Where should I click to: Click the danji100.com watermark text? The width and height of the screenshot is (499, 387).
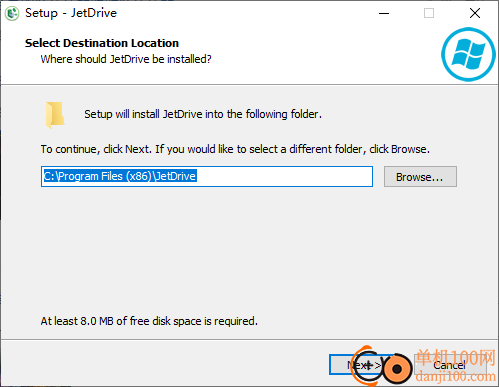[456, 377]
